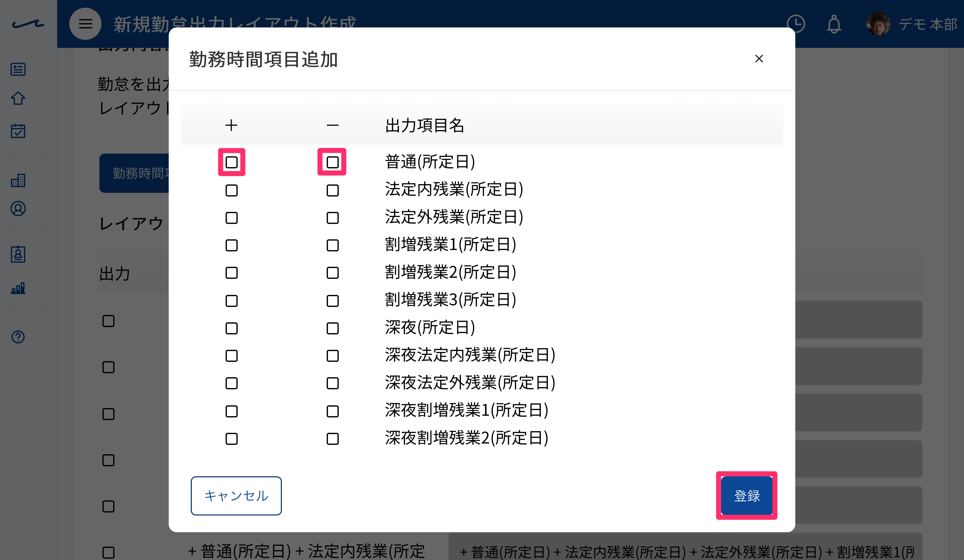
Task: Open the bar chart sidebar icon
Action: click(x=18, y=288)
